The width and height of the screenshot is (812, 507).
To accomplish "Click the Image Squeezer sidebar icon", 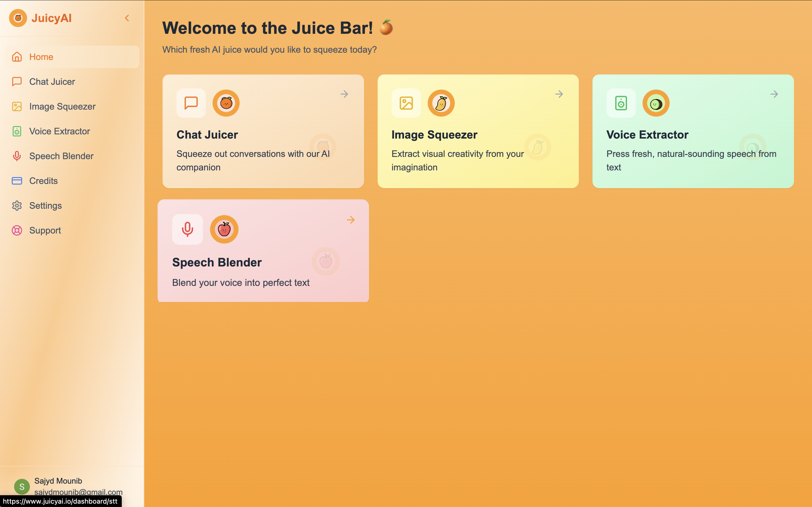I will 17,106.
